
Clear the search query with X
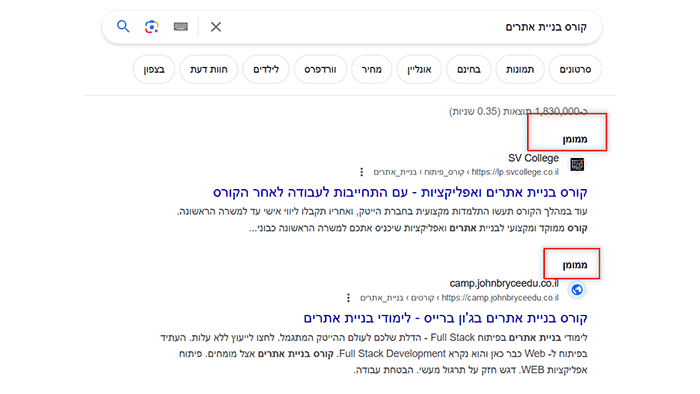point(216,27)
